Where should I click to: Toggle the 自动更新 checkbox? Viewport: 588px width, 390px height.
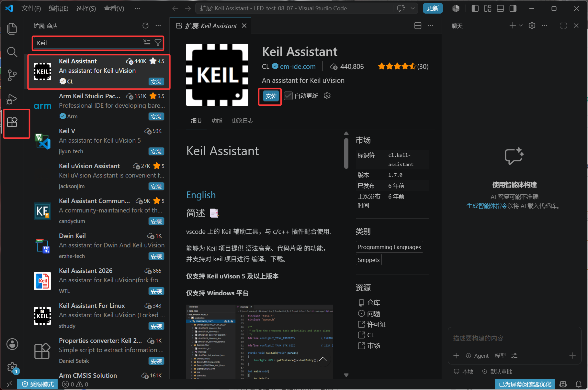point(288,96)
